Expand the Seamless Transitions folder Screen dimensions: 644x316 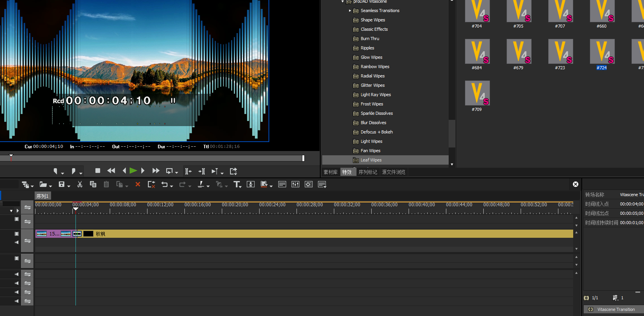coord(350,11)
